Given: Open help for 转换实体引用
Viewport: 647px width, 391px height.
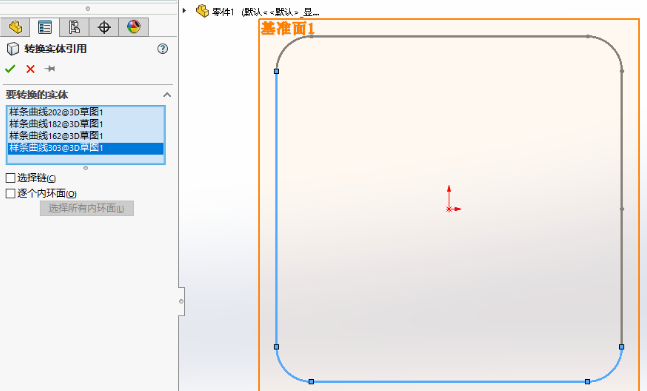Looking at the screenshot, I should pos(163,49).
